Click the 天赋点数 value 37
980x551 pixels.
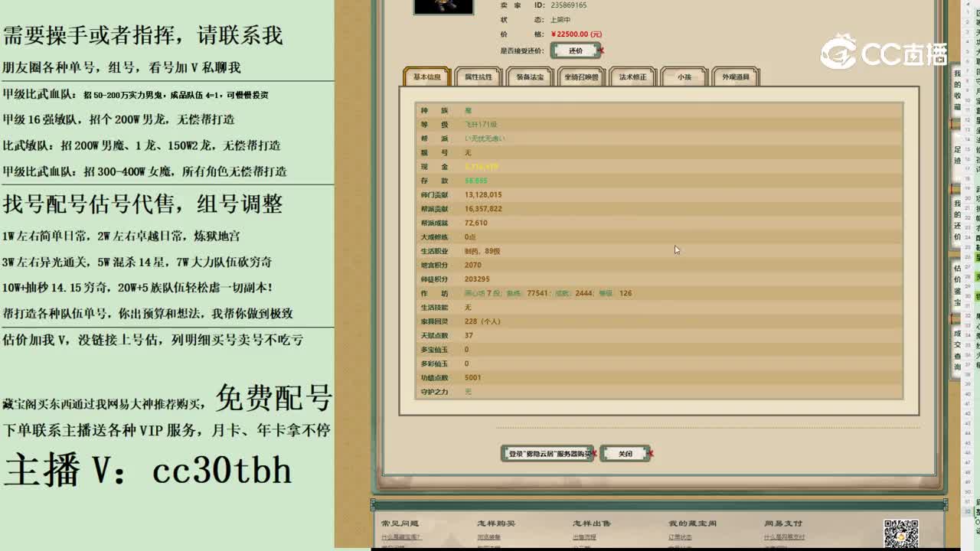pyautogui.click(x=469, y=335)
